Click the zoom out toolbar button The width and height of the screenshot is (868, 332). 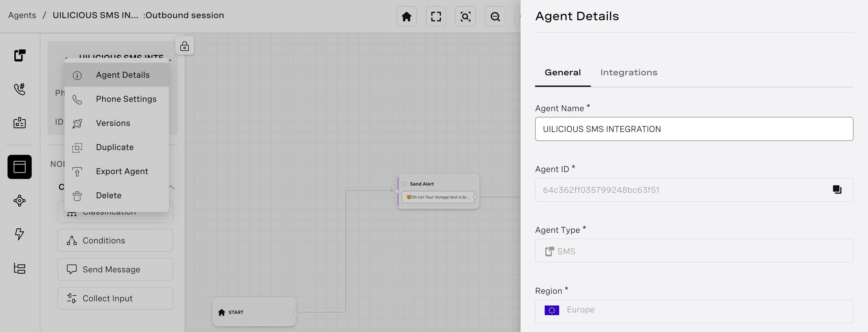(495, 16)
